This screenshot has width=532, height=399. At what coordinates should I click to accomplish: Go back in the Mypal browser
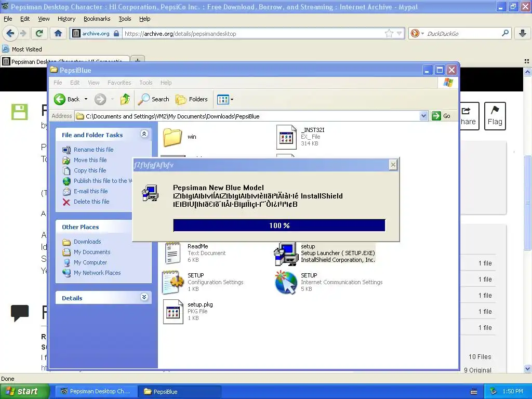tap(10, 33)
